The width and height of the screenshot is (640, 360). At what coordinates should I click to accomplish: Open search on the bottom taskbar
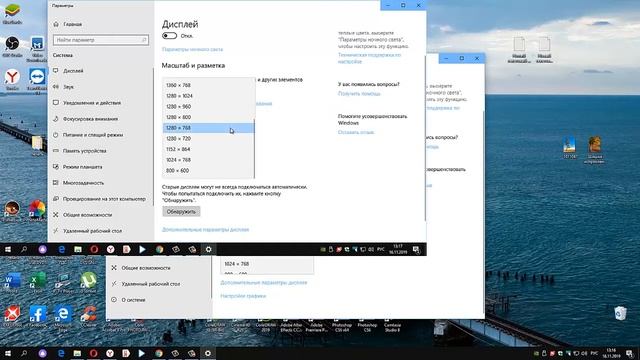24,353
